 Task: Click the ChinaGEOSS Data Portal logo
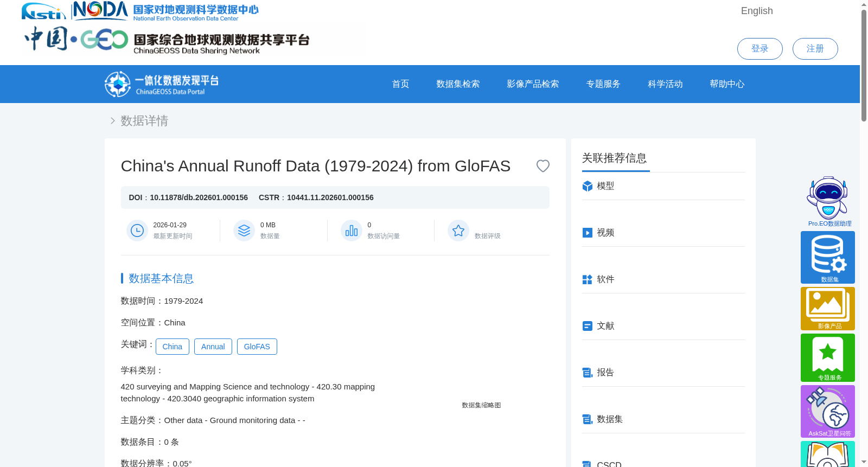coord(162,84)
